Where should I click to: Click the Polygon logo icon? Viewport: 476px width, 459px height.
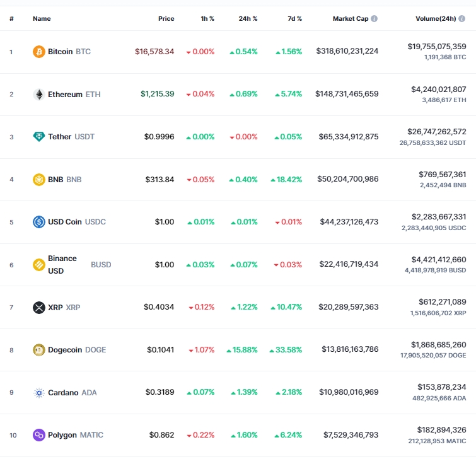pos(39,435)
